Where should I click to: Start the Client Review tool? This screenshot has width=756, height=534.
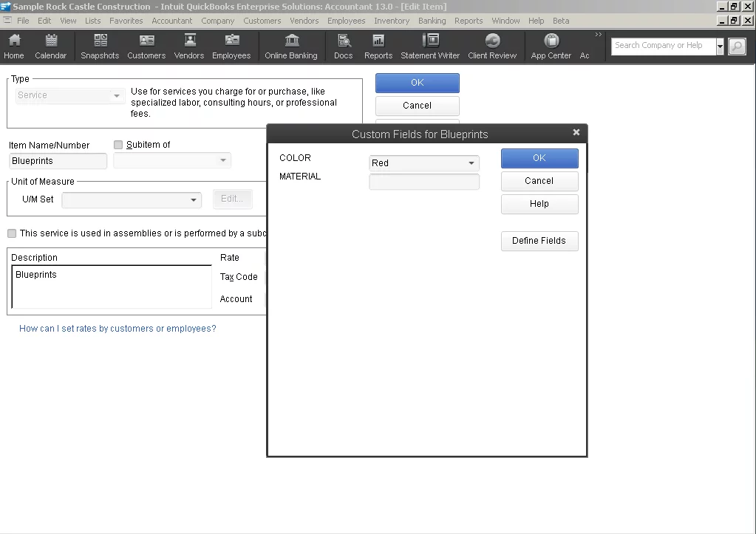coord(491,46)
